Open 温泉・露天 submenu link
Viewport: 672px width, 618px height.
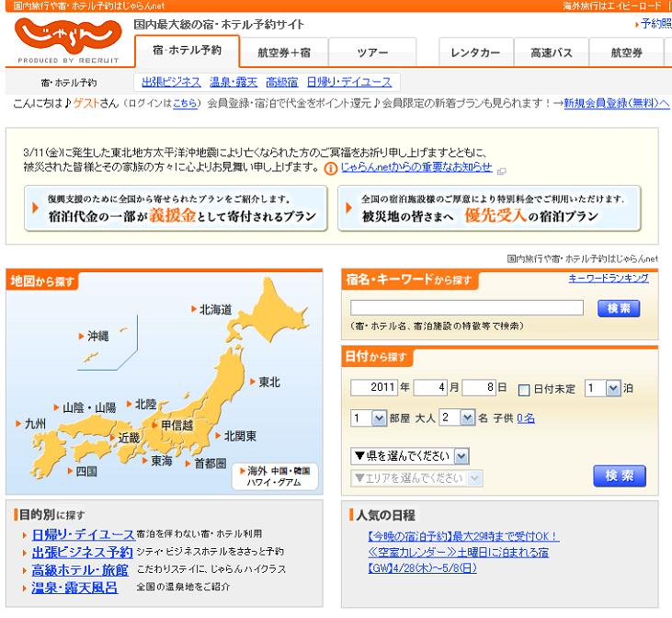tap(233, 82)
